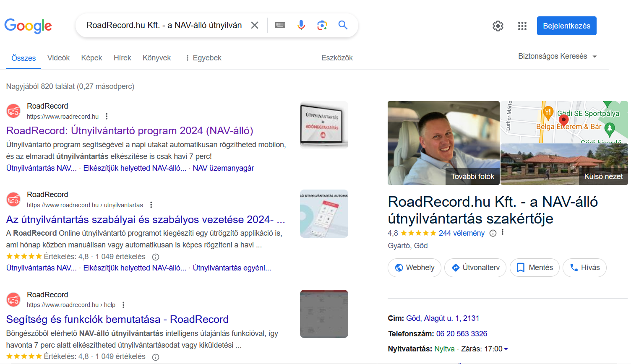Viewport: 631px width, 364px height.
Task: Open the on-screen keyboard icon
Action: (280, 25)
